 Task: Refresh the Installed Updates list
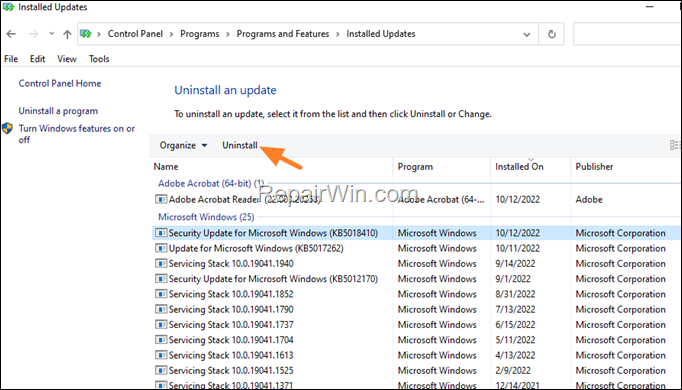pos(552,34)
